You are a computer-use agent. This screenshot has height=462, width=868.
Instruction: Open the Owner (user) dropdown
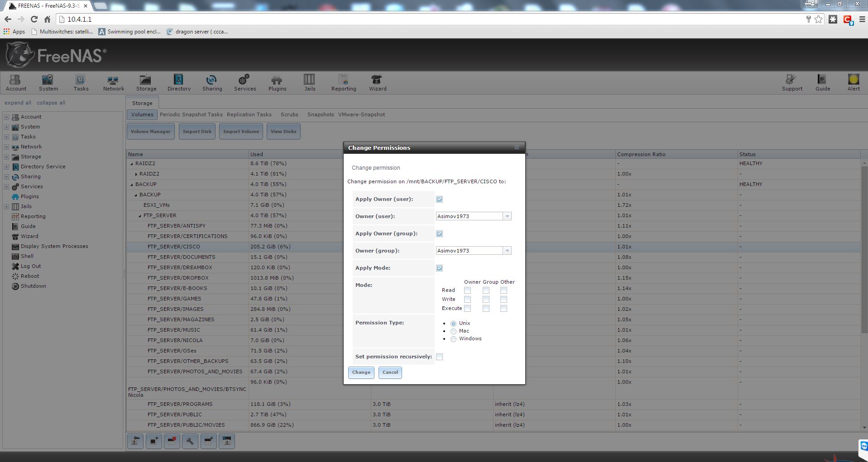click(507, 216)
